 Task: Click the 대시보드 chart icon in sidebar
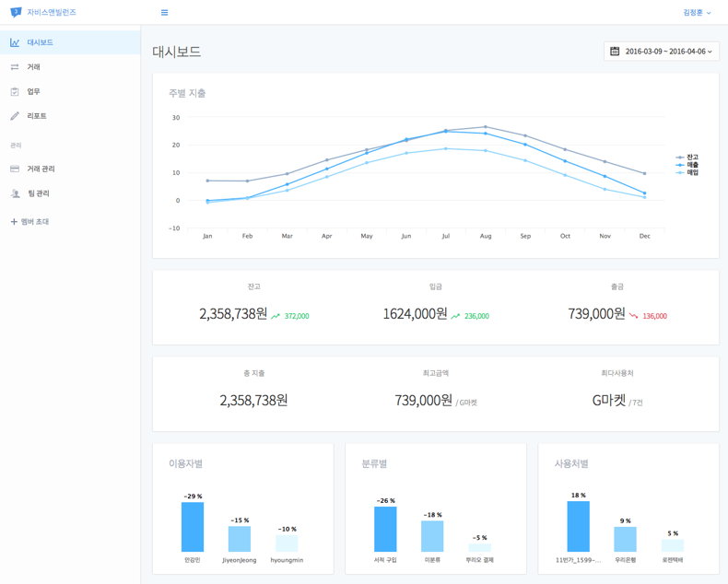[x=15, y=42]
